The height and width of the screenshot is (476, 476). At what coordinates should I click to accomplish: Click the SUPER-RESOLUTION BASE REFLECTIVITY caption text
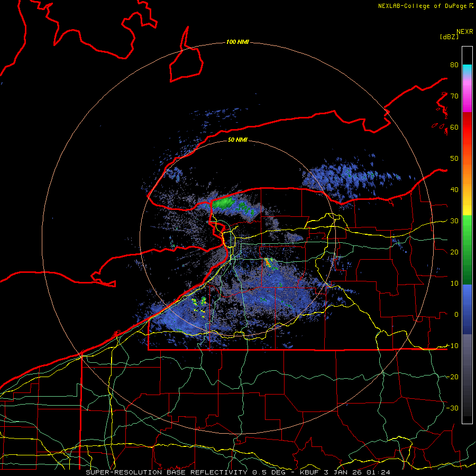pyautogui.click(x=167, y=472)
